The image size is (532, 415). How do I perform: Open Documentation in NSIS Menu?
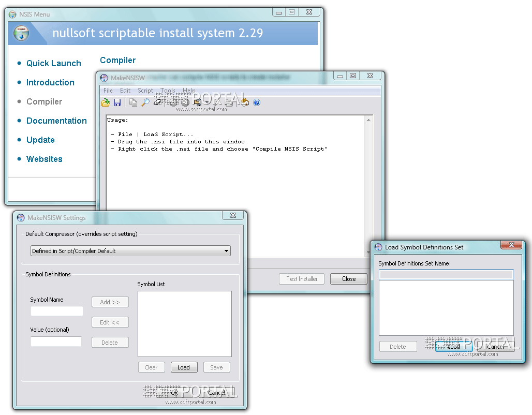click(56, 121)
